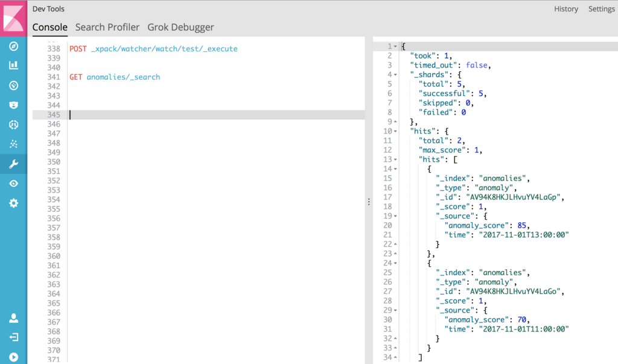Open Dashboard gauge icon in sidebar
This screenshot has height=364, width=618.
[x=13, y=85]
